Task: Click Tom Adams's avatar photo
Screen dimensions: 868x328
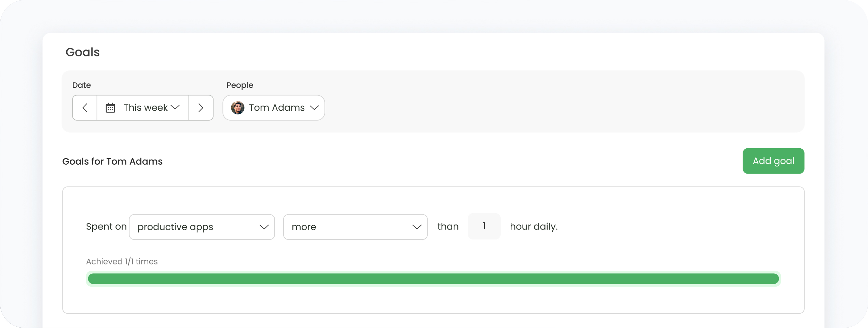Action: tap(237, 108)
